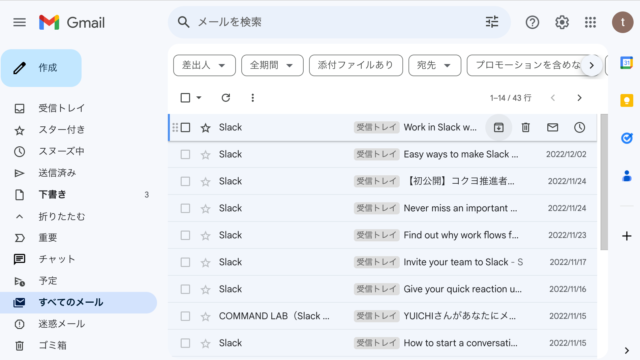The height and width of the screenshot is (360, 640).
Task: Open the 'How to start a conversation' email
Action: tap(382, 343)
